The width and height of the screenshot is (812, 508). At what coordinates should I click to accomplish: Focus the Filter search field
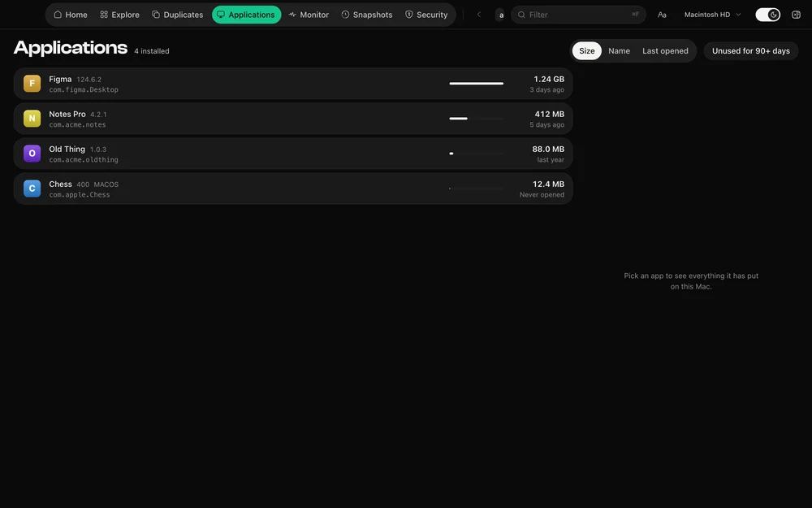pyautogui.click(x=578, y=15)
